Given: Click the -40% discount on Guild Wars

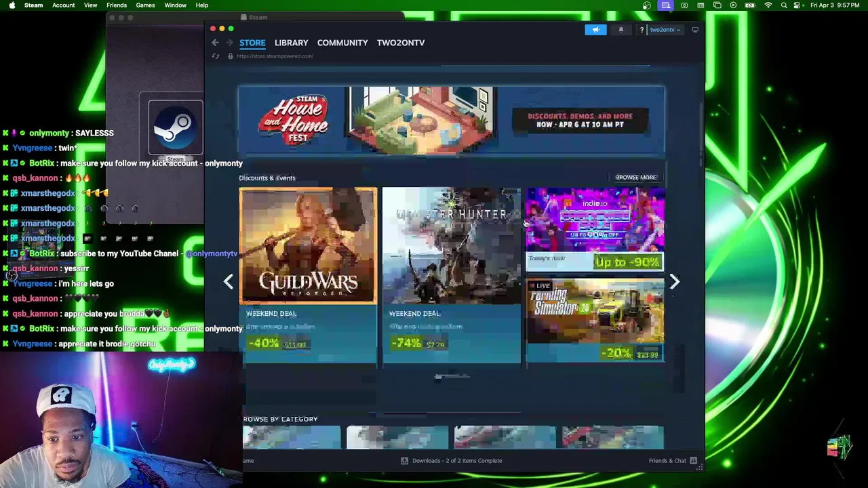Looking at the screenshot, I should pos(263,344).
